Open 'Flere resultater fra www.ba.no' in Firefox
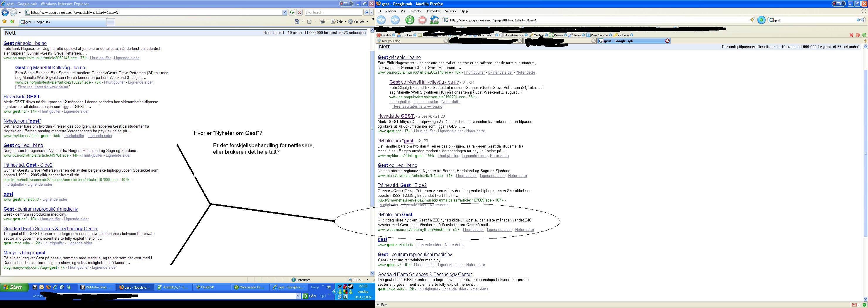The width and height of the screenshot is (868, 308). pyautogui.click(x=417, y=106)
